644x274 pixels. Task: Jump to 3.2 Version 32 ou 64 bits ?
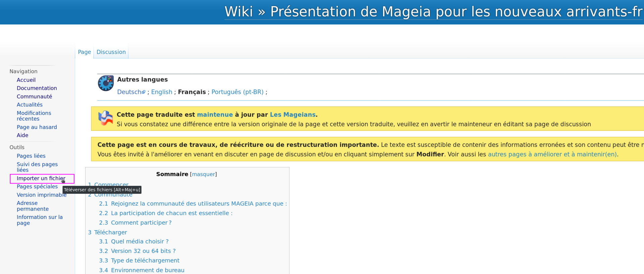point(137,251)
